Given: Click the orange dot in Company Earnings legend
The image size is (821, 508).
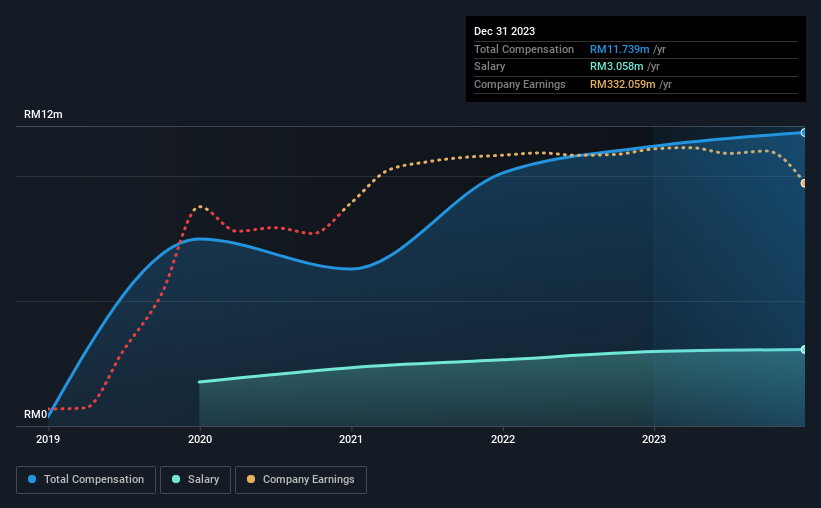Looking at the screenshot, I should tap(251, 479).
